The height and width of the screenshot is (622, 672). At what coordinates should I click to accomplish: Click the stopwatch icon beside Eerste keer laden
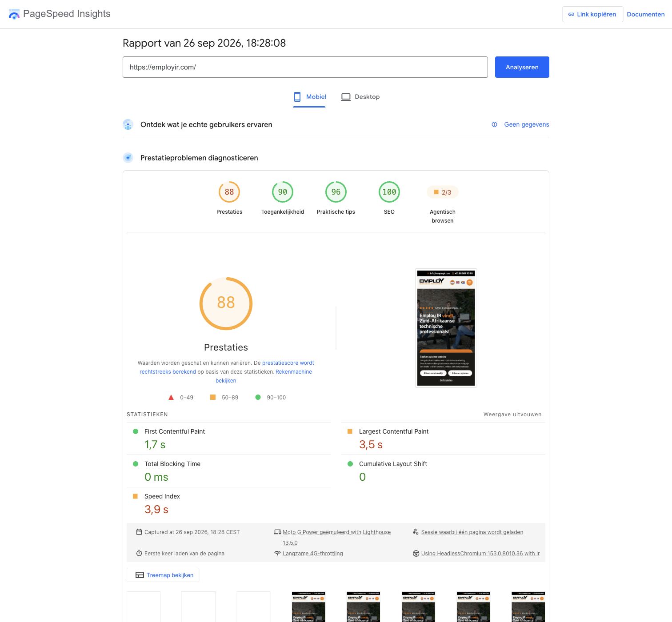139,553
